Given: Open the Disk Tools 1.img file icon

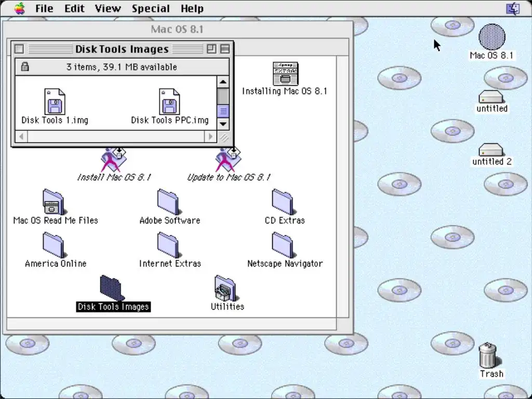Looking at the screenshot, I should coord(55,101).
